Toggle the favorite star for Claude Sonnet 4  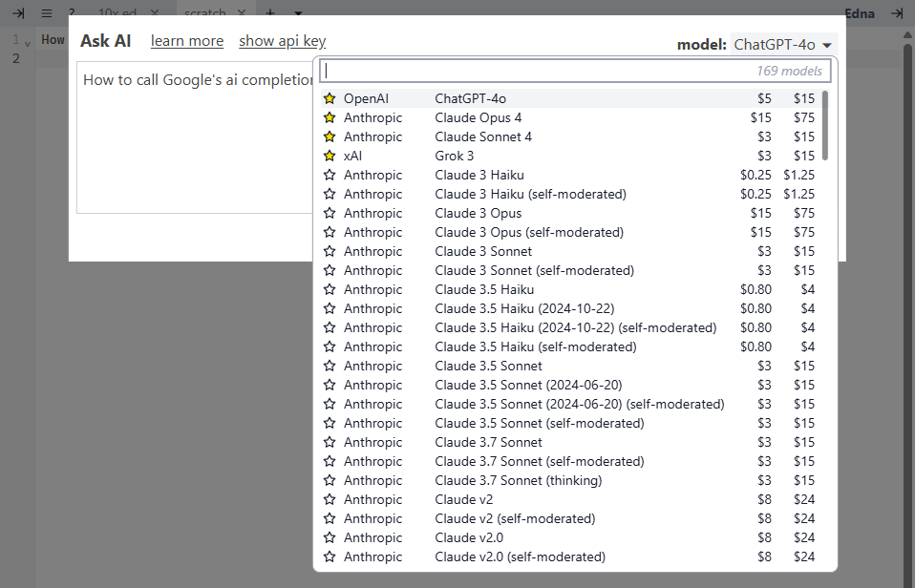click(x=330, y=137)
